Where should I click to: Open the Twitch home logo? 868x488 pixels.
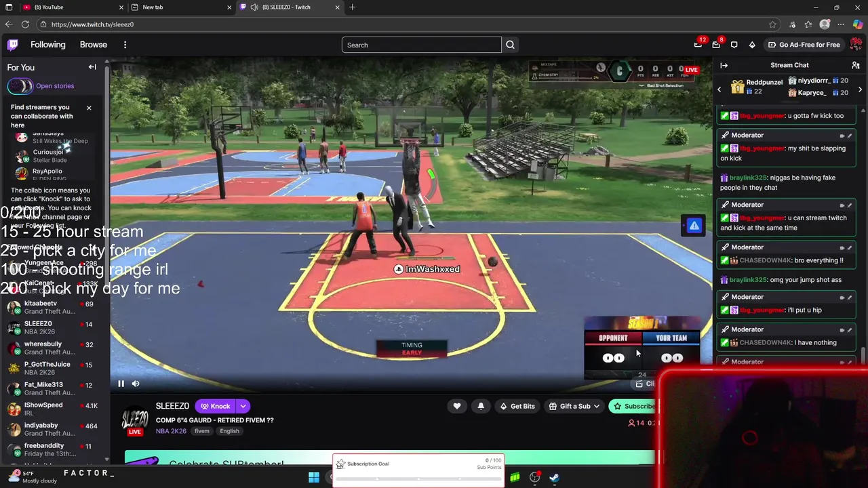pyautogui.click(x=13, y=45)
